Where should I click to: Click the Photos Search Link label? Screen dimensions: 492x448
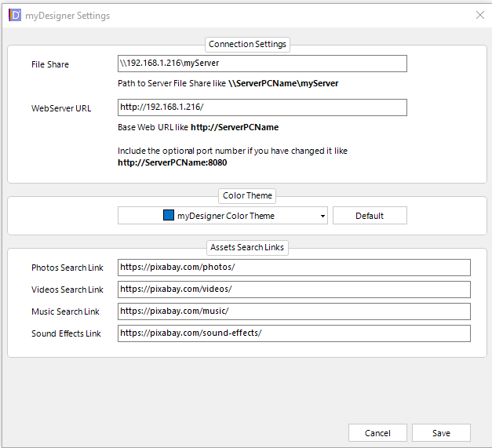(x=67, y=268)
